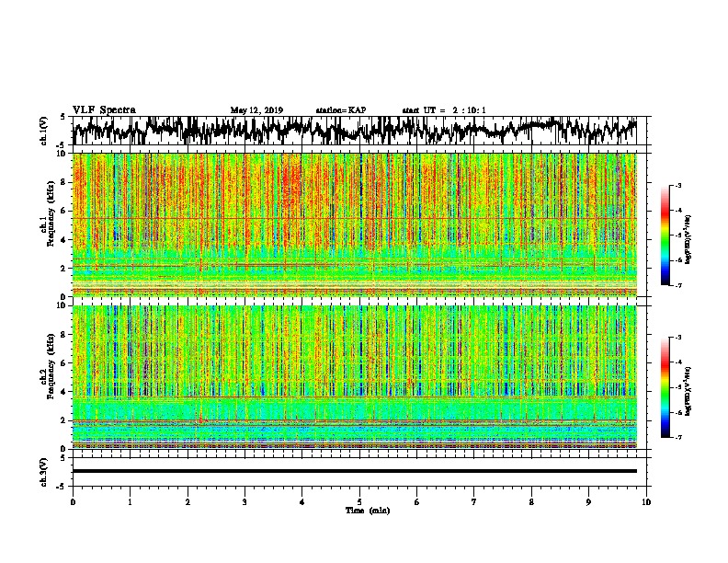The width and height of the screenshot is (728, 563).
Task: Click time axis tick label '0'
Action: 73,502
